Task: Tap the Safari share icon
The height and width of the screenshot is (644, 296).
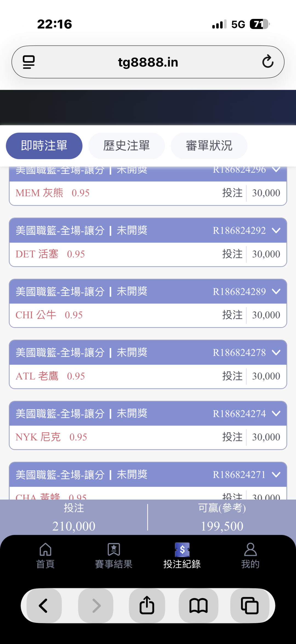Action: pos(147,606)
